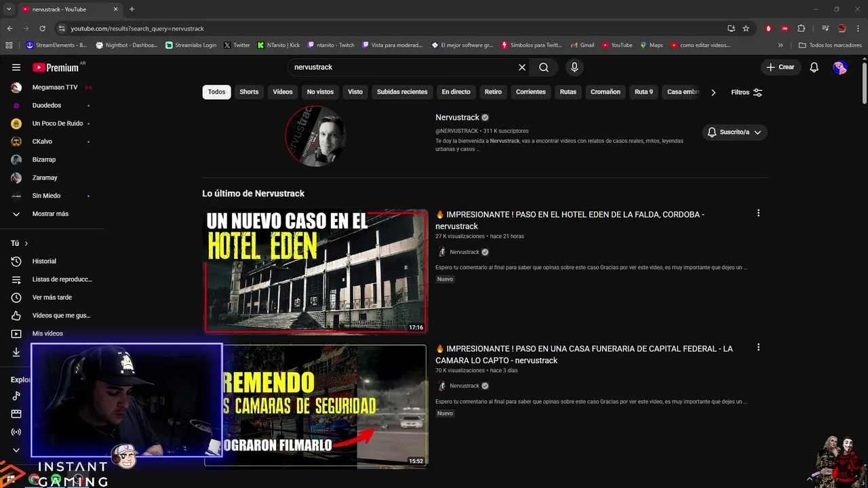
Task: Open the Nervustrack channel avatar
Action: point(315,136)
